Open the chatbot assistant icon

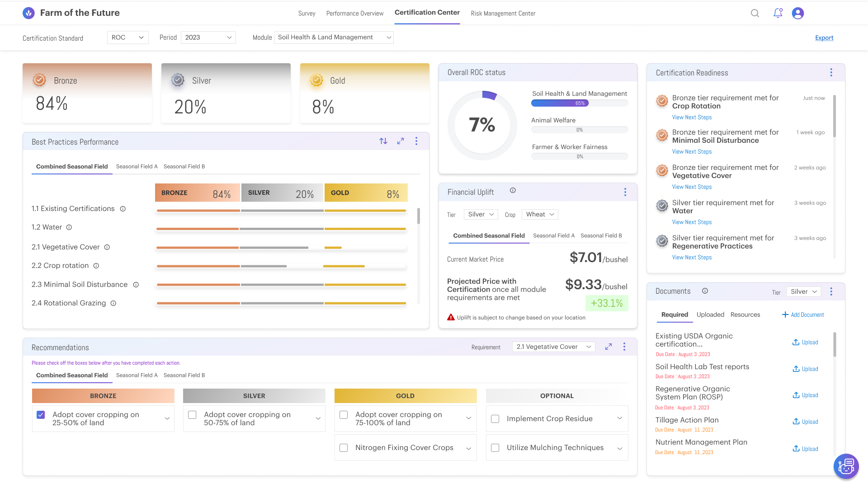coord(846,466)
